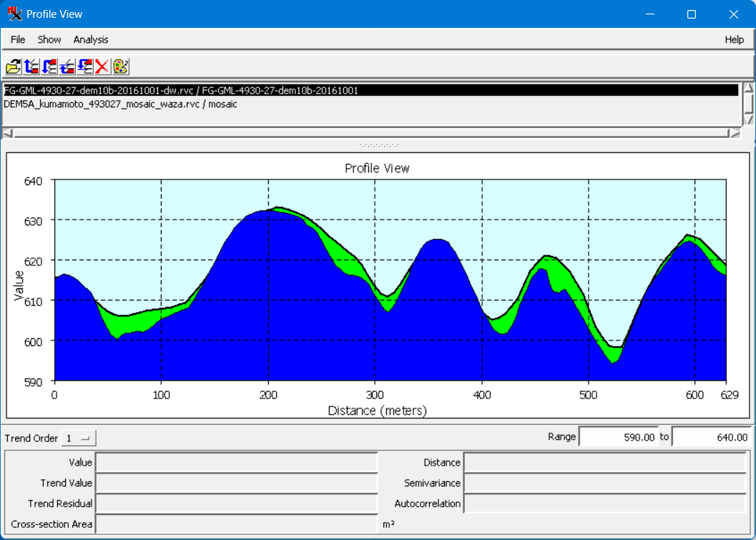Close the Profile View window

tap(733, 14)
